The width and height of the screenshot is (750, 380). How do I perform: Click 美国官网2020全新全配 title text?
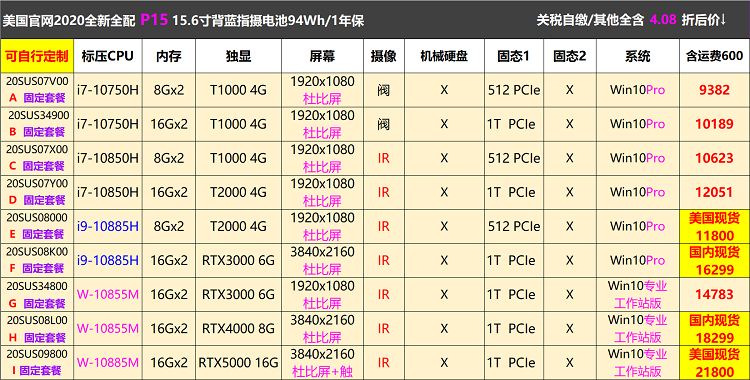tap(69, 21)
